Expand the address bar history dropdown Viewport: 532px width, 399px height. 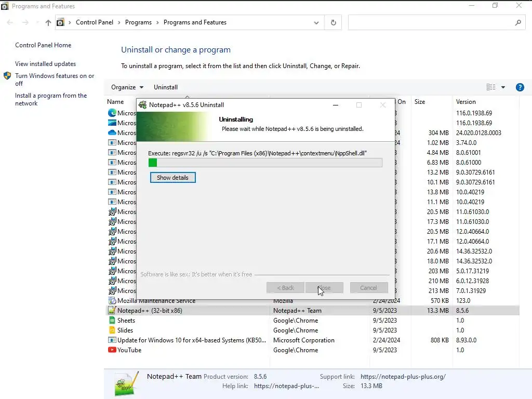tap(316, 23)
